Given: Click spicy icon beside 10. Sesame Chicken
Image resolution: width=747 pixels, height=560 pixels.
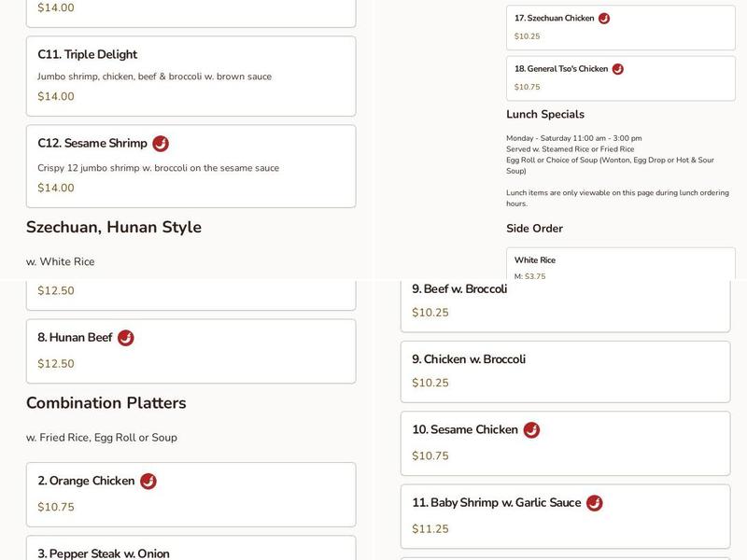Looking at the screenshot, I should coord(531,430).
